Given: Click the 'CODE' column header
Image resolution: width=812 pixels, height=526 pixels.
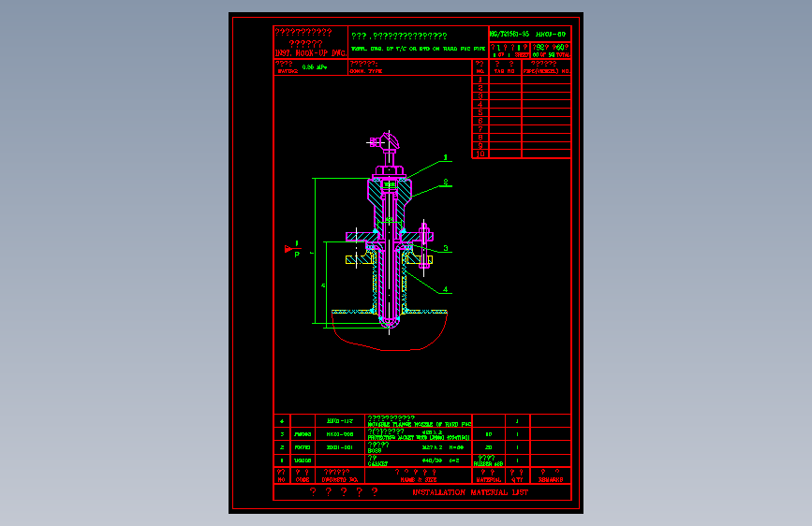Looking at the screenshot, I should (303, 480).
